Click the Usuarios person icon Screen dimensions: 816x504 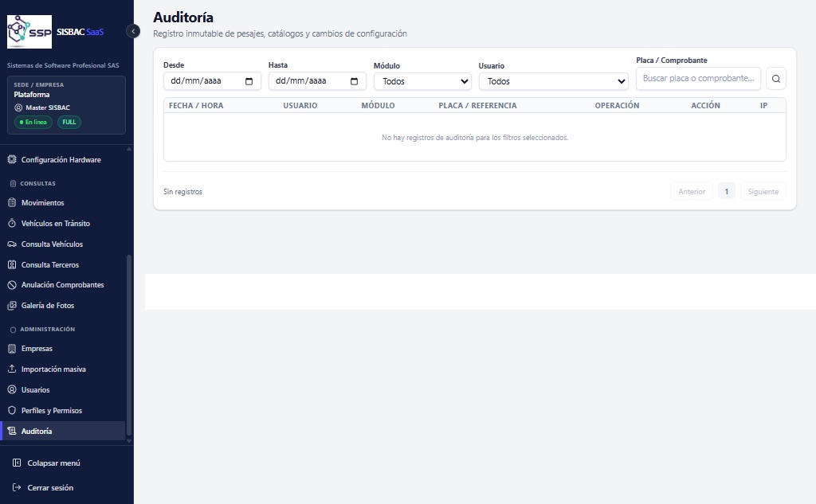click(x=12, y=389)
